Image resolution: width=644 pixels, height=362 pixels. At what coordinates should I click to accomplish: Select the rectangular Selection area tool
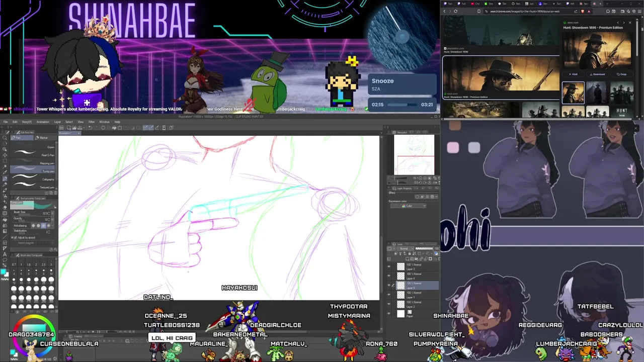tap(5, 161)
